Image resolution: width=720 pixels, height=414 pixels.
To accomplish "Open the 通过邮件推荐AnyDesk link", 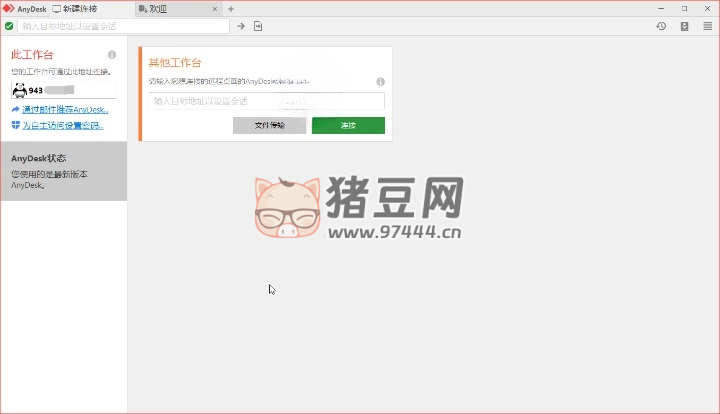I will pyautogui.click(x=64, y=108).
